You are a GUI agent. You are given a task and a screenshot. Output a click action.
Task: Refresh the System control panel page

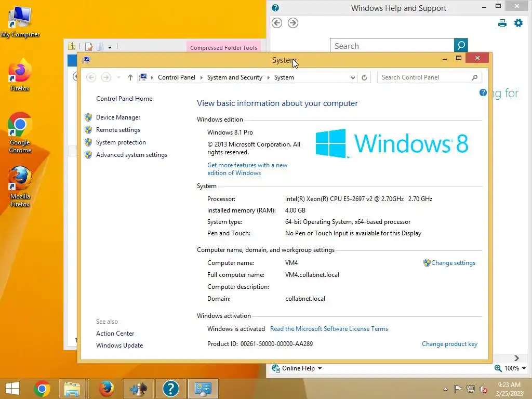tap(364, 78)
